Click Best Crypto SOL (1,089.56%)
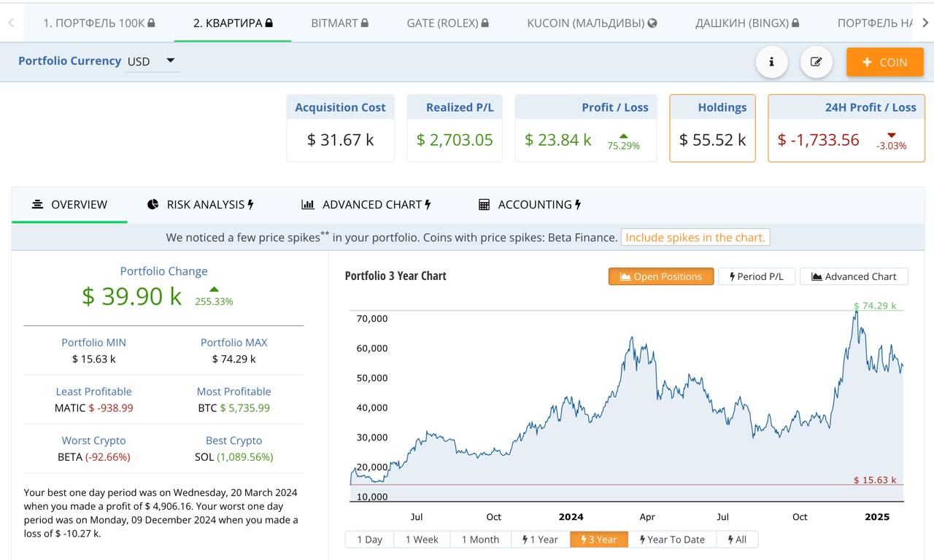The image size is (934, 560). [233, 456]
